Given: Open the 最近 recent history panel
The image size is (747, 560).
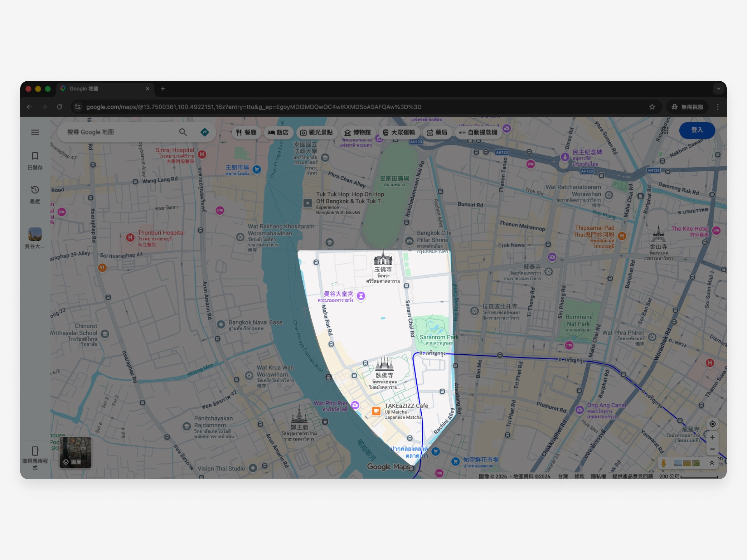Looking at the screenshot, I should coord(35,194).
